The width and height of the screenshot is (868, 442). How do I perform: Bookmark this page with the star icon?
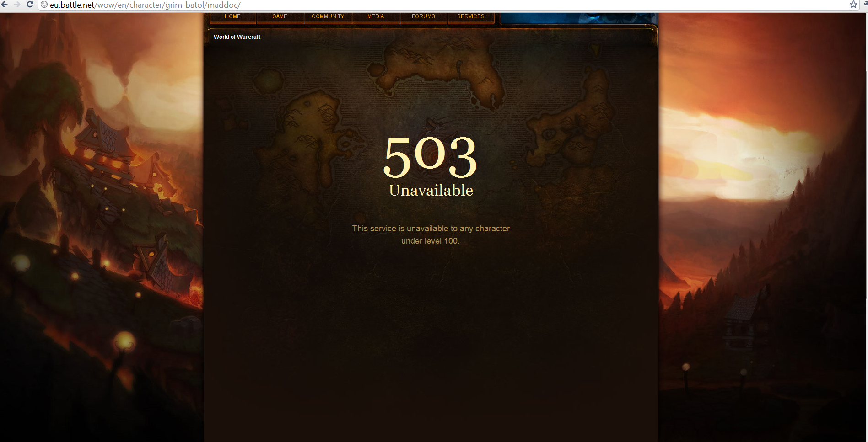point(853,5)
